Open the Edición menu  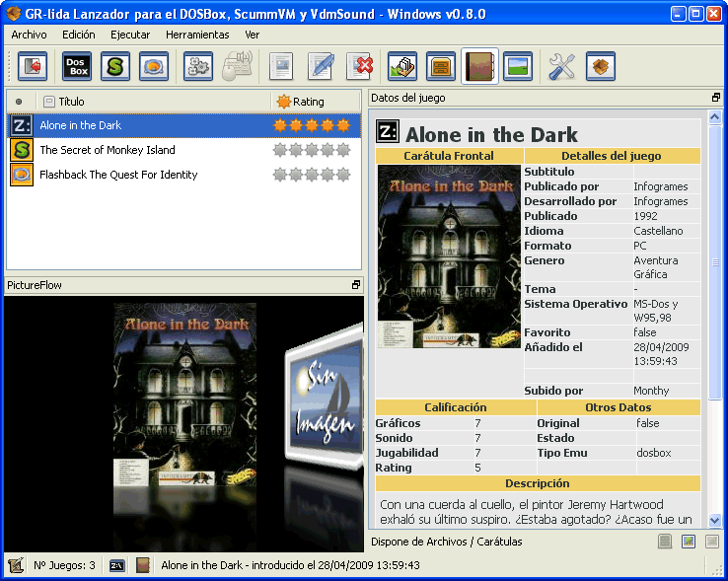[x=79, y=35]
